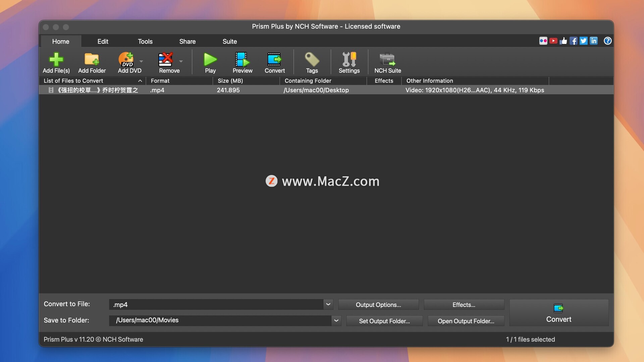The image size is (644, 362).
Task: Click the Effects column header
Action: point(384,81)
